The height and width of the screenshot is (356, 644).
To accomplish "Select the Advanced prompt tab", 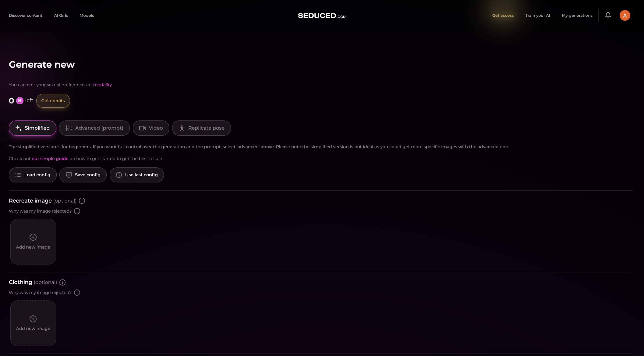I will click(94, 128).
